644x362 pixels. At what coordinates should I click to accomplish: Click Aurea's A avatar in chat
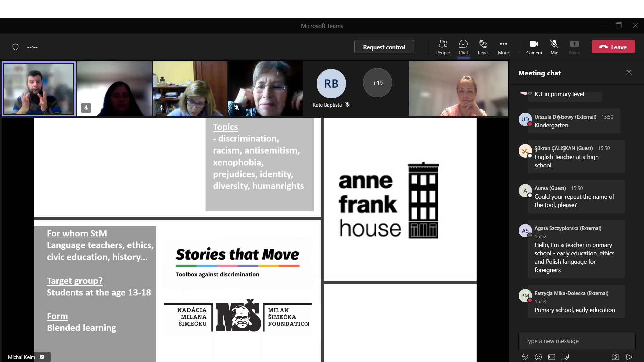pyautogui.click(x=525, y=191)
